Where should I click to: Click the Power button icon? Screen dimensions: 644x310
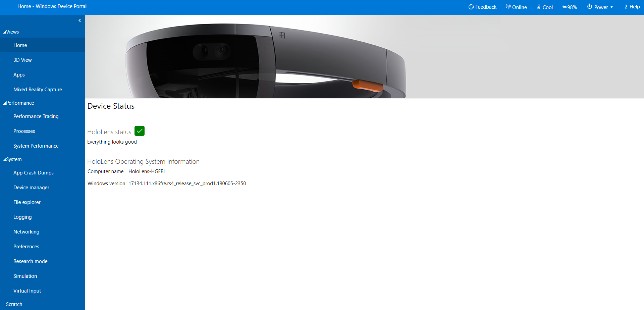click(x=589, y=6)
